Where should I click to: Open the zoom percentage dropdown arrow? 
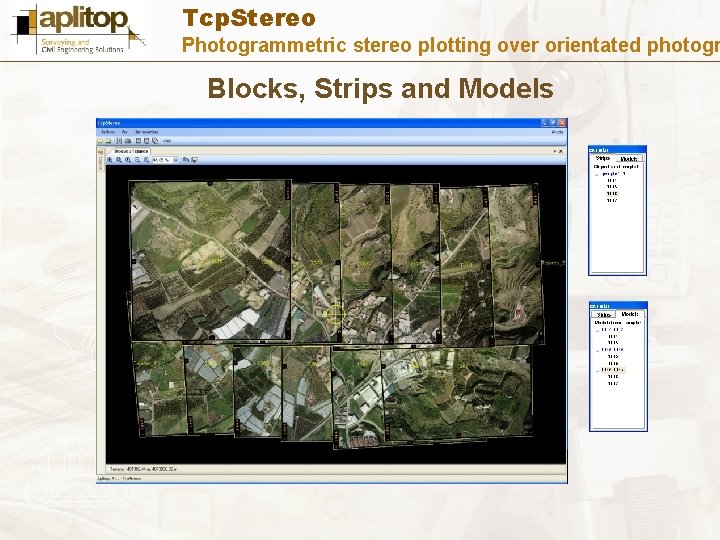tap(175, 160)
